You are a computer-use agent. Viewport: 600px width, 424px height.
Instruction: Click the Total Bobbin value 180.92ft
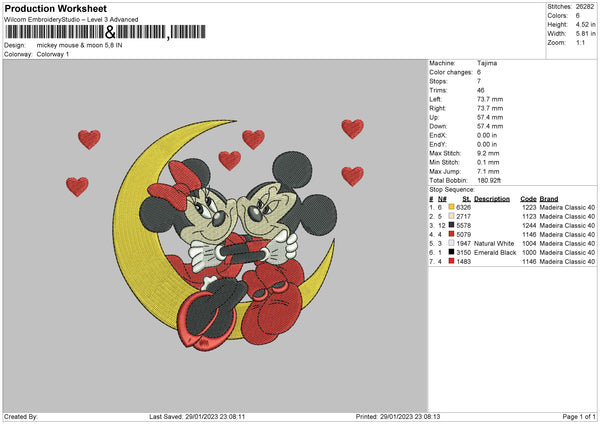pyautogui.click(x=489, y=180)
